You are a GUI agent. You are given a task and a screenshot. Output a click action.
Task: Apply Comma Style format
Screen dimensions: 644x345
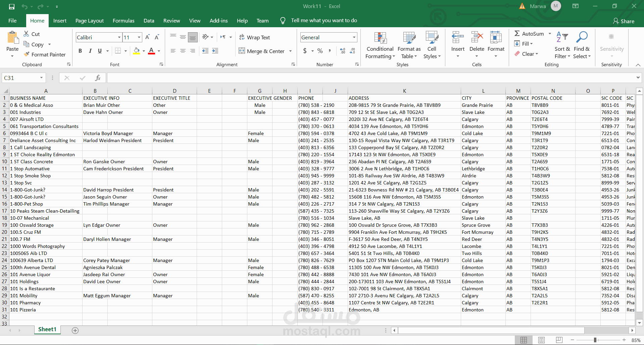click(x=330, y=51)
